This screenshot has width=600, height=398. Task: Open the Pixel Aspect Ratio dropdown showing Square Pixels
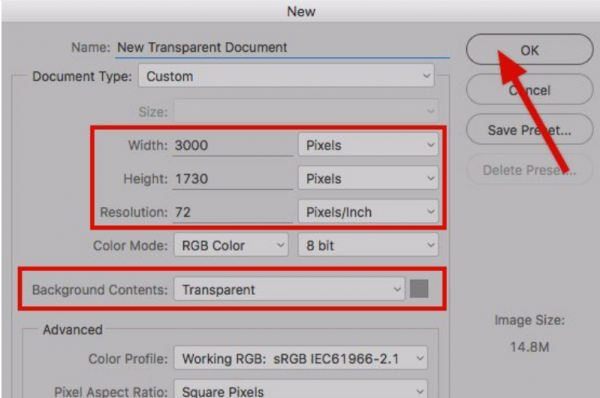(x=301, y=389)
